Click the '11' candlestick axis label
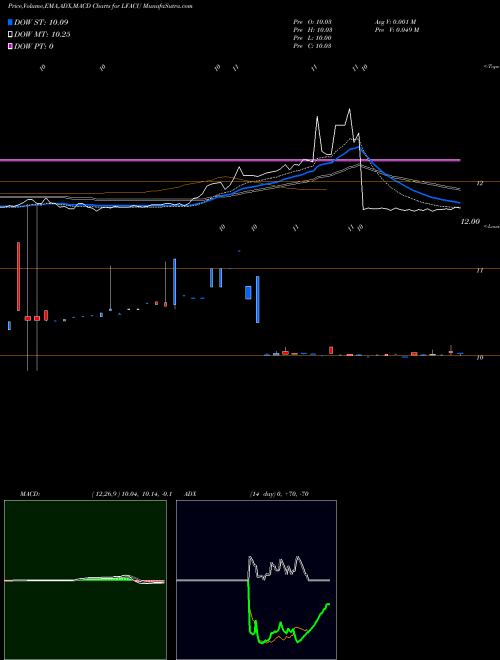 [479, 271]
